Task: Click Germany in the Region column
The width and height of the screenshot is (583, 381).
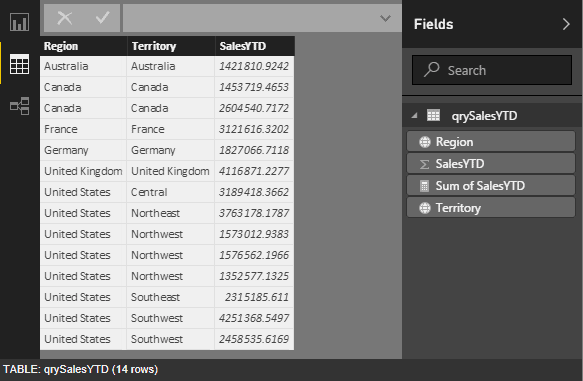Action: coord(66,150)
